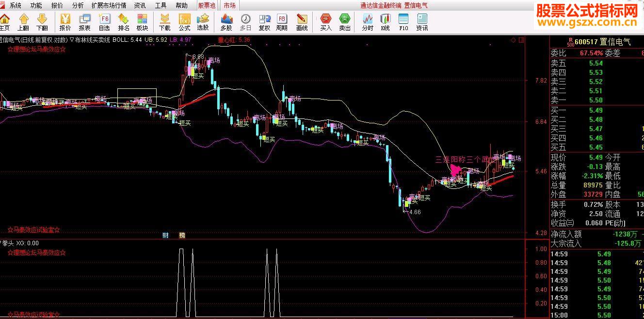This screenshot has height=319, width=644.
Task: Click the 换手 value 0.72%
Action: (593, 204)
